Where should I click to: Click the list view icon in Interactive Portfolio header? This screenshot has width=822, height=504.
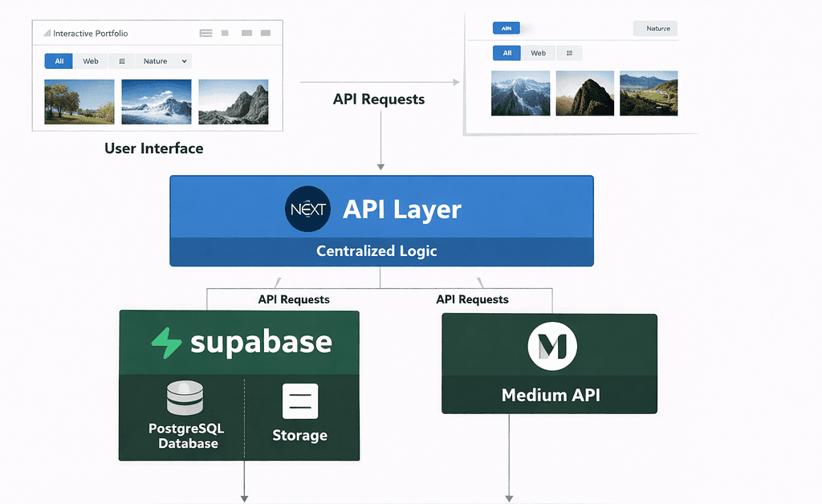(x=205, y=33)
